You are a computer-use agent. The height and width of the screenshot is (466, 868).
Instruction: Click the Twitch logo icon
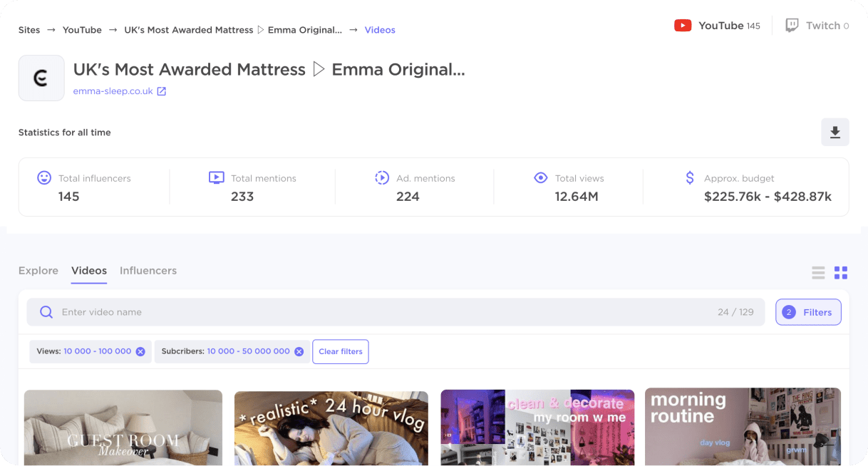792,26
